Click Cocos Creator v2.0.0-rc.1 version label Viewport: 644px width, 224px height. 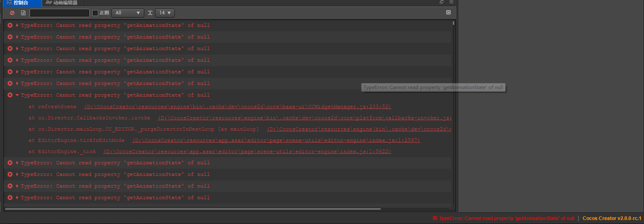click(x=612, y=218)
